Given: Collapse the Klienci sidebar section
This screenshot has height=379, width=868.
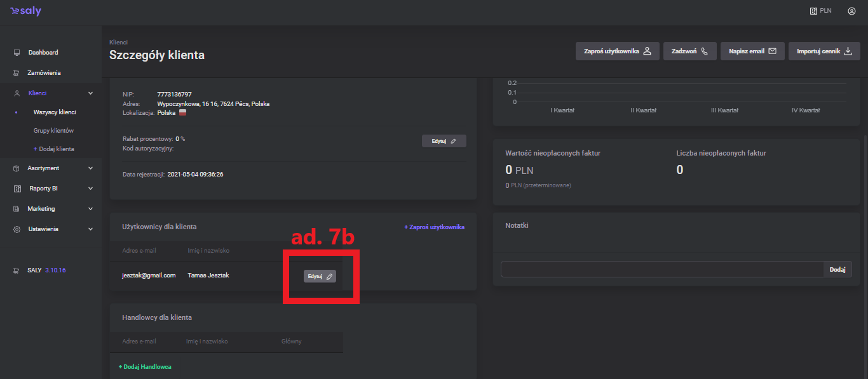Looking at the screenshot, I should pyautogui.click(x=90, y=93).
